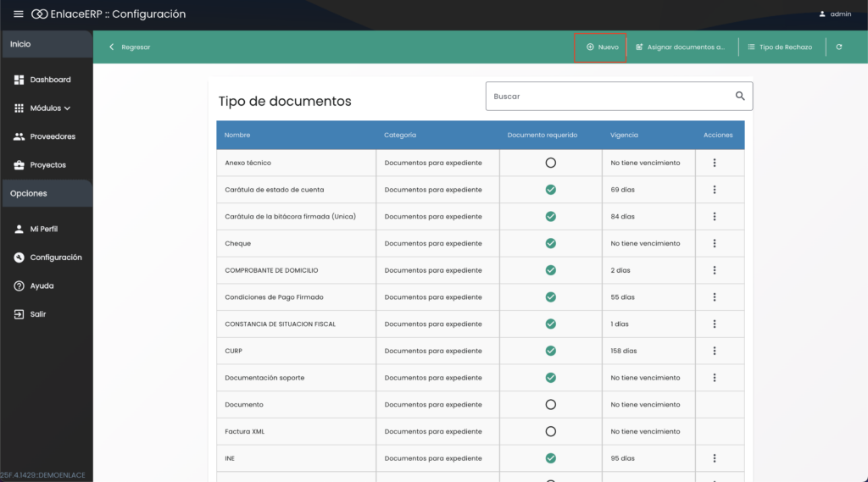Click the refresh icon in toolbar
This screenshot has height=482, width=868.
[x=838, y=47]
